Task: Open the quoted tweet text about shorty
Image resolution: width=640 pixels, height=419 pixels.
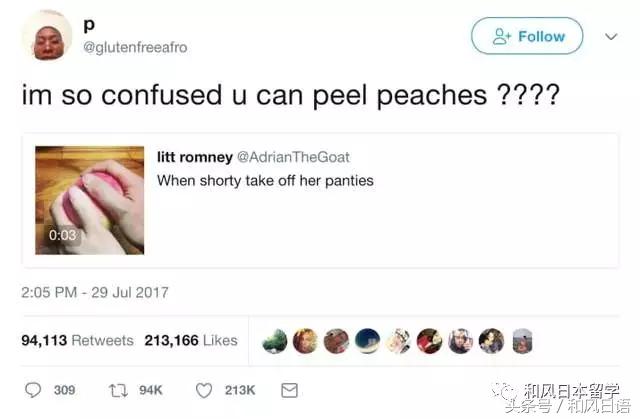Action: 265,181
